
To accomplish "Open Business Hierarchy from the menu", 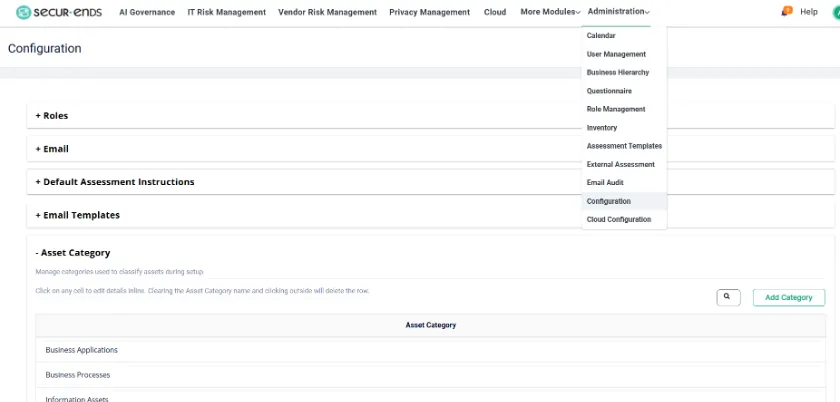I will click(x=624, y=72).
